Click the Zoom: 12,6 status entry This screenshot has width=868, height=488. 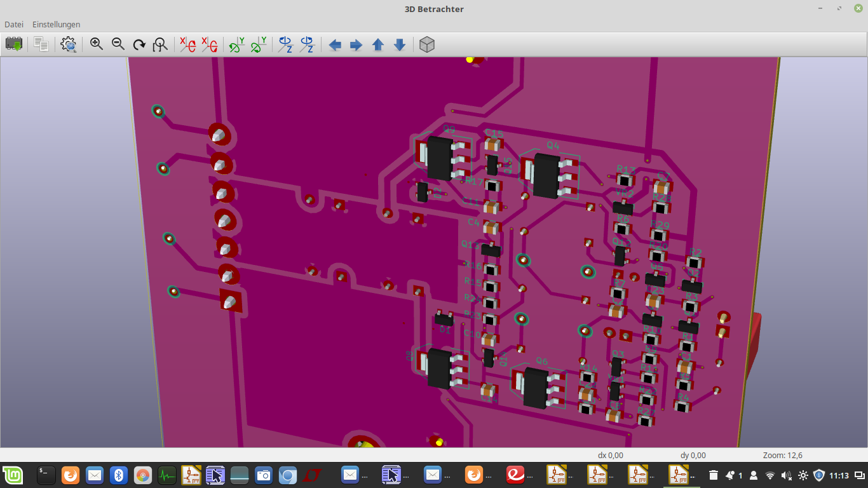(783, 456)
